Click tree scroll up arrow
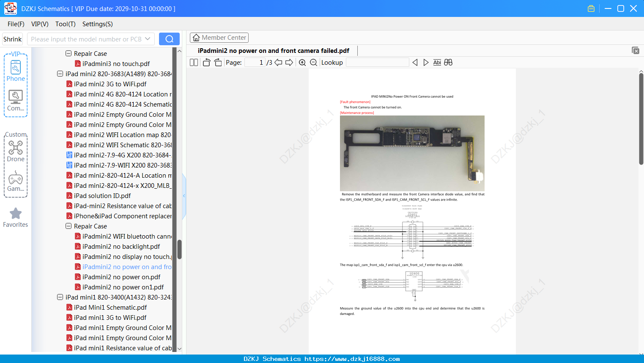Viewport: 644px width, 363px height. [x=179, y=51]
